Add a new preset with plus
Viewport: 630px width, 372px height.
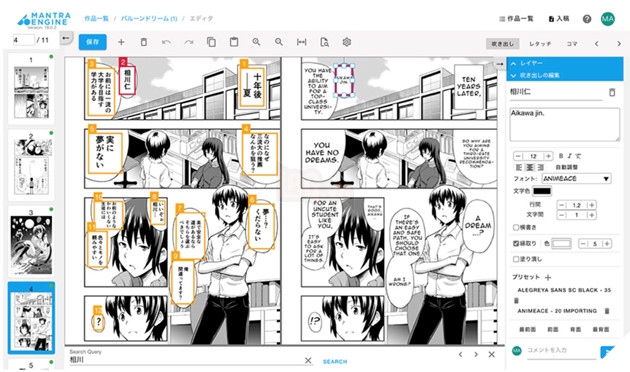tap(548, 277)
